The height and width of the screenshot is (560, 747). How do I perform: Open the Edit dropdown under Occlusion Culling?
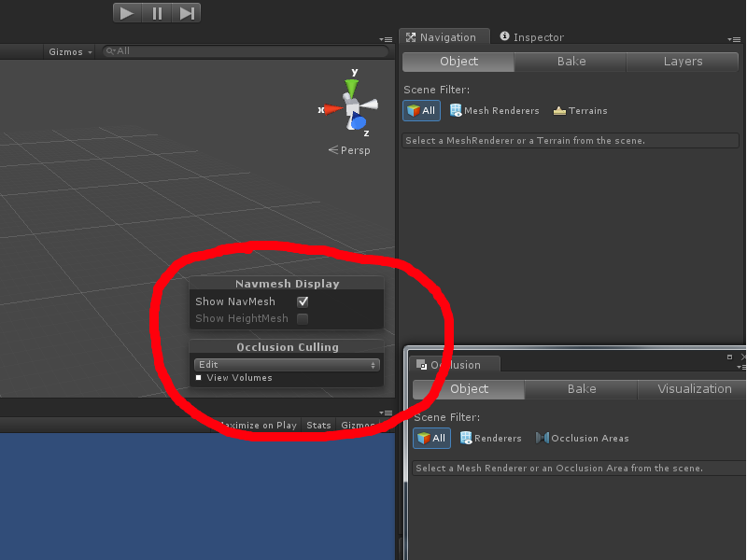coord(287,364)
